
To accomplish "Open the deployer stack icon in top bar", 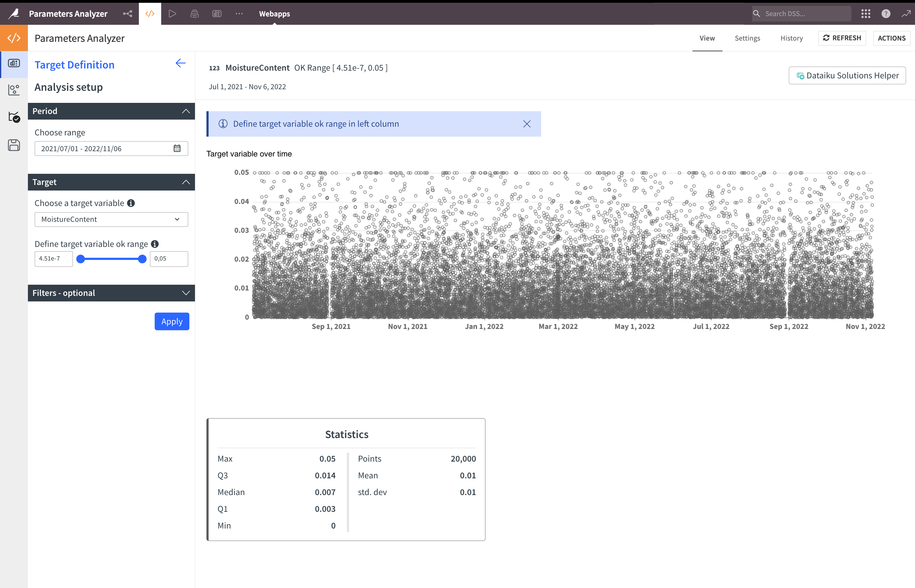I will (194, 14).
